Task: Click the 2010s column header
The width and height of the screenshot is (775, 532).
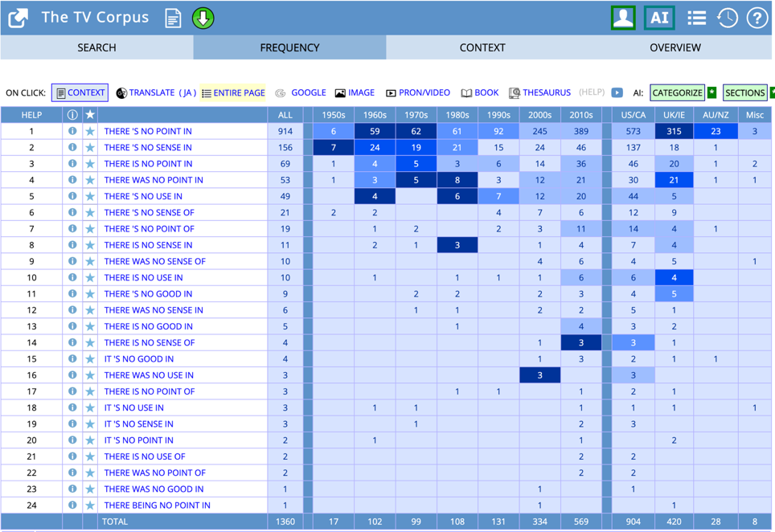Action: (x=581, y=115)
